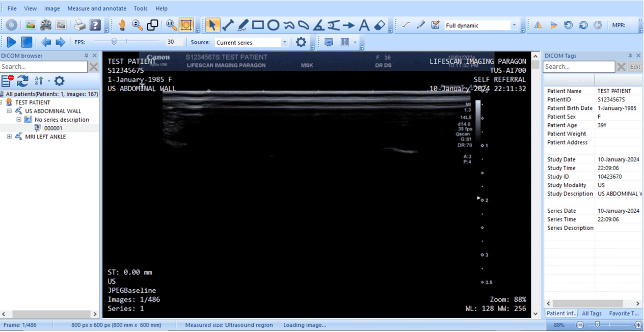Collapse the TEST PATIENT node
This screenshot has width=644, height=332.
[x=2, y=102]
